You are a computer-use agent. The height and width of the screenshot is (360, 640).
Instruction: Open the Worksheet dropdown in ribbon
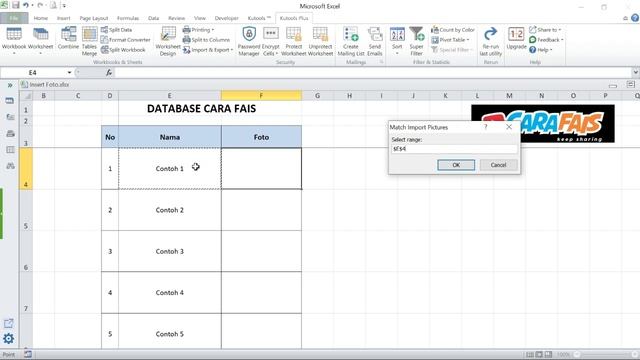[40, 41]
